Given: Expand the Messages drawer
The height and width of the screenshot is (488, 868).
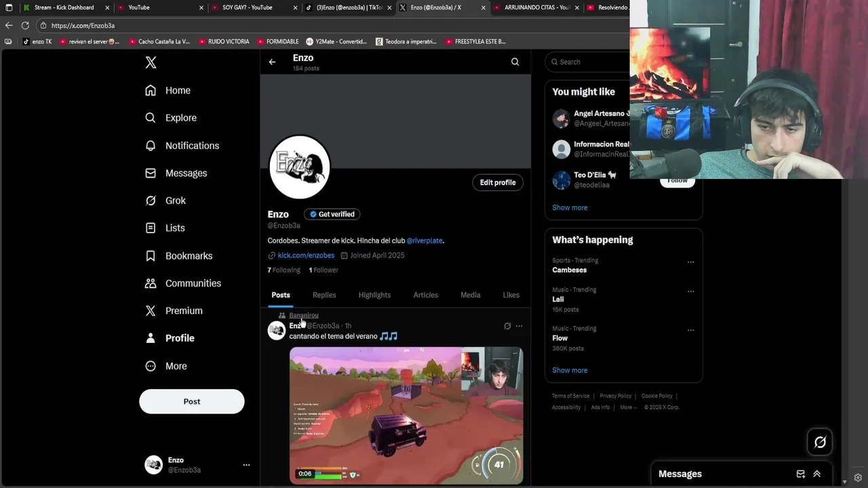Looking at the screenshot, I should pyautogui.click(x=816, y=474).
